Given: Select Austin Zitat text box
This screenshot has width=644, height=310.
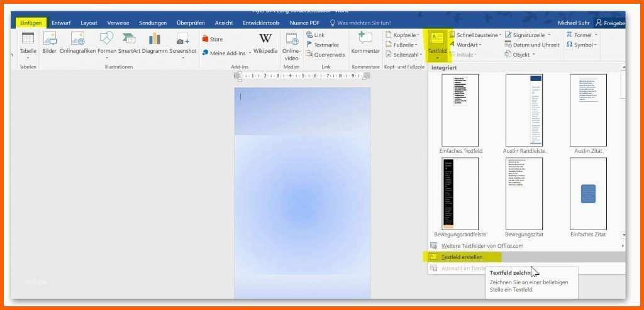Looking at the screenshot, I should click(588, 110).
